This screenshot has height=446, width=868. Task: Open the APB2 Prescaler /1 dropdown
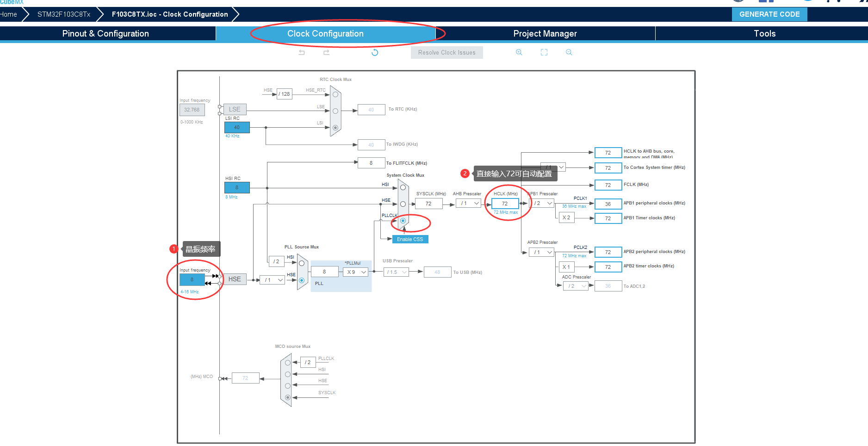542,252
